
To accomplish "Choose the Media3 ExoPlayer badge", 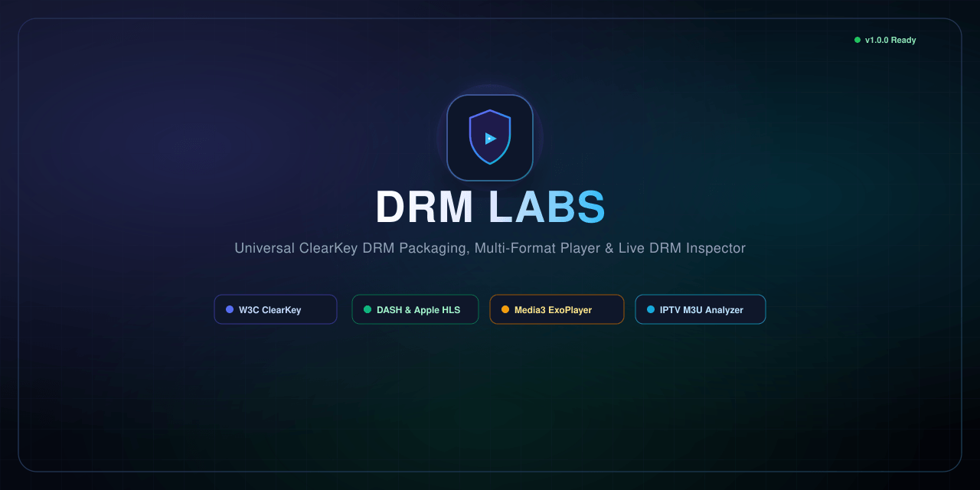I will (557, 309).
